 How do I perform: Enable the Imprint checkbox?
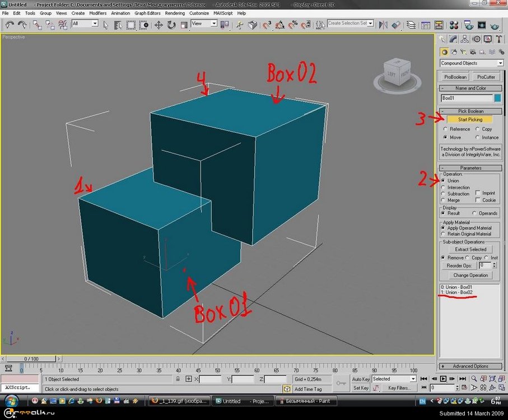[478, 193]
